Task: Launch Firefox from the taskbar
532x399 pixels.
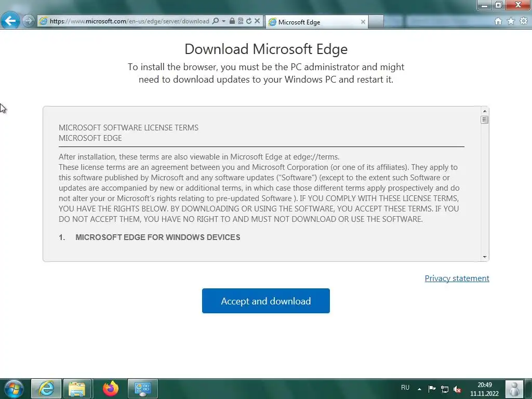Action: pos(111,389)
